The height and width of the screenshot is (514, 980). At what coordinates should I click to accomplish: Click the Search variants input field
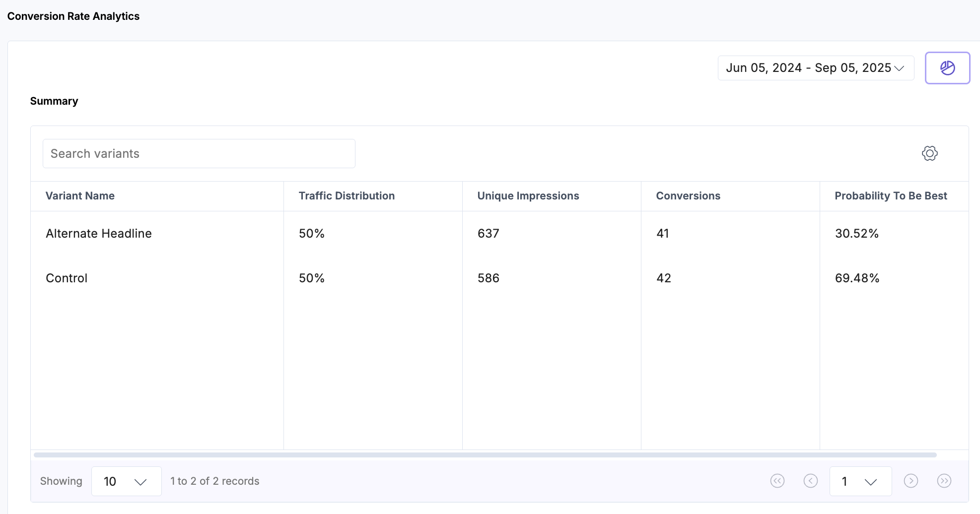tap(199, 154)
